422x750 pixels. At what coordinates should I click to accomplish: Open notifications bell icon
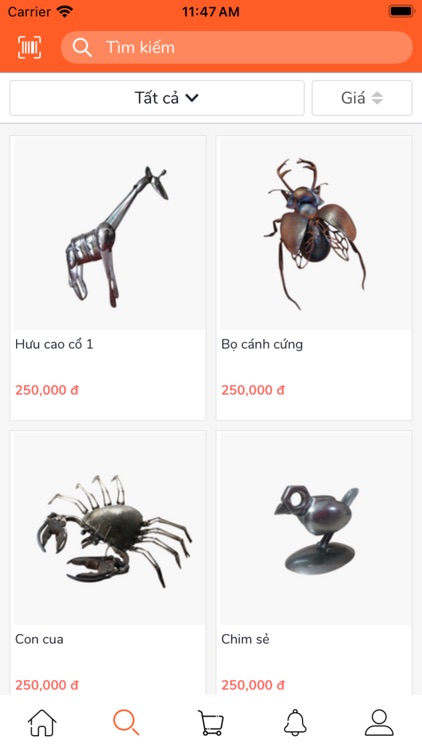pos(295,722)
